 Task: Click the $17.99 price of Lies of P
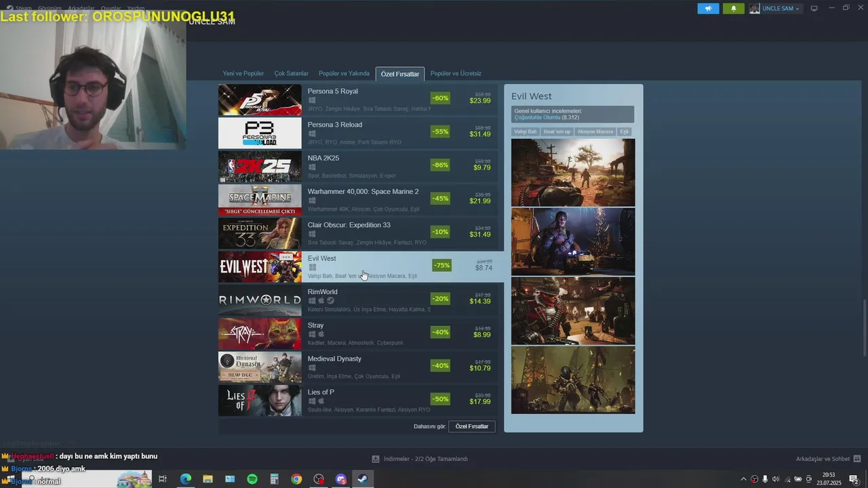[x=480, y=402]
